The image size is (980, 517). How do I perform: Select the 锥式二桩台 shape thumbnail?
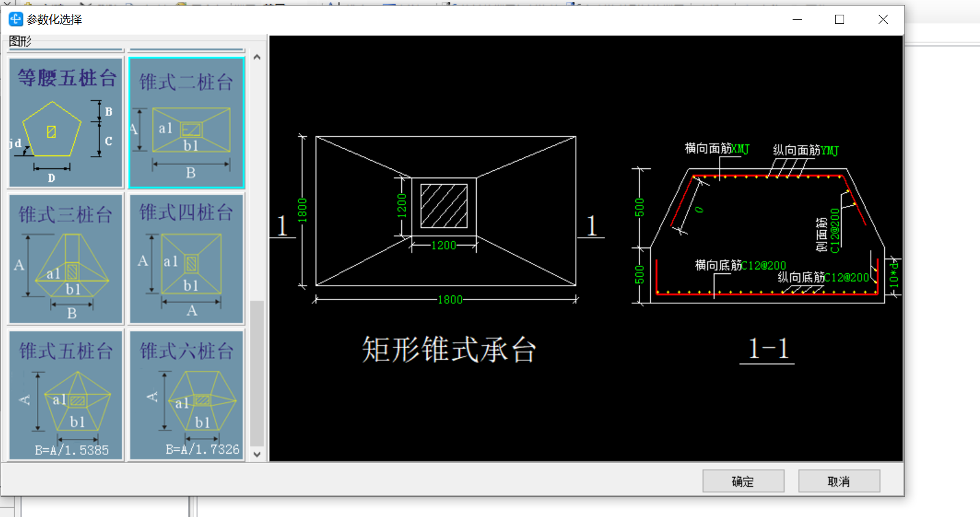(x=187, y=123)
